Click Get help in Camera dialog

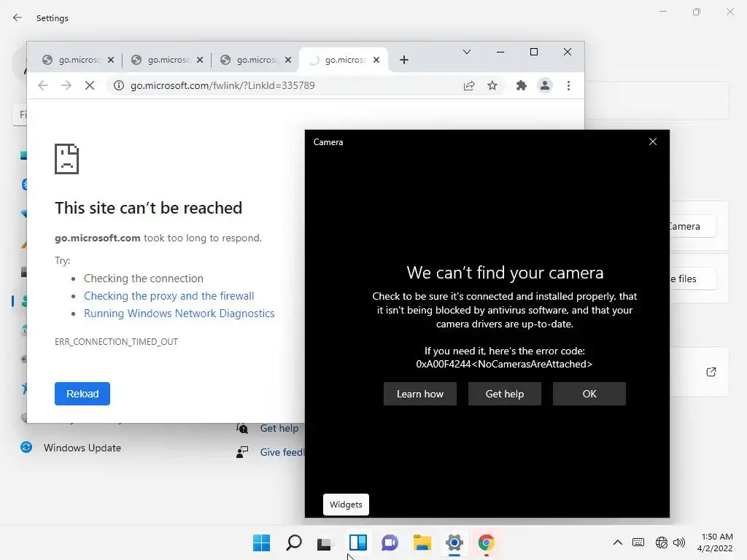pyautogui.click(x=505, y=394)
